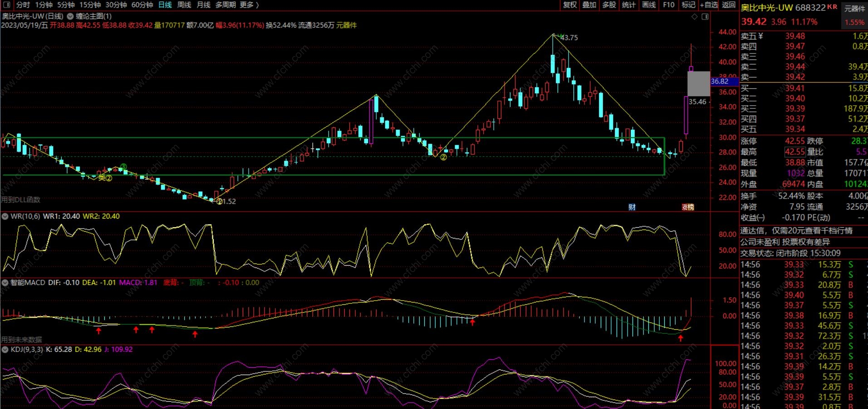Click the red arrow signal at MACD far right
The width and height of the screenshot is (868, 409).
coord(681,337)
